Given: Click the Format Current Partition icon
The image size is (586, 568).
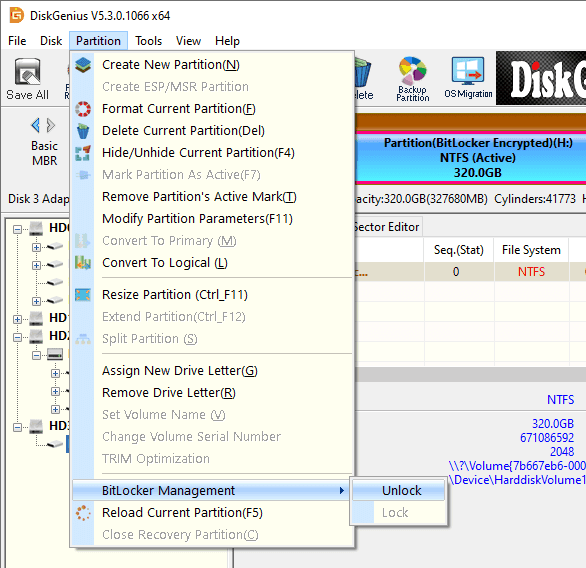Looking at the screenshot, I should point(83,109).
